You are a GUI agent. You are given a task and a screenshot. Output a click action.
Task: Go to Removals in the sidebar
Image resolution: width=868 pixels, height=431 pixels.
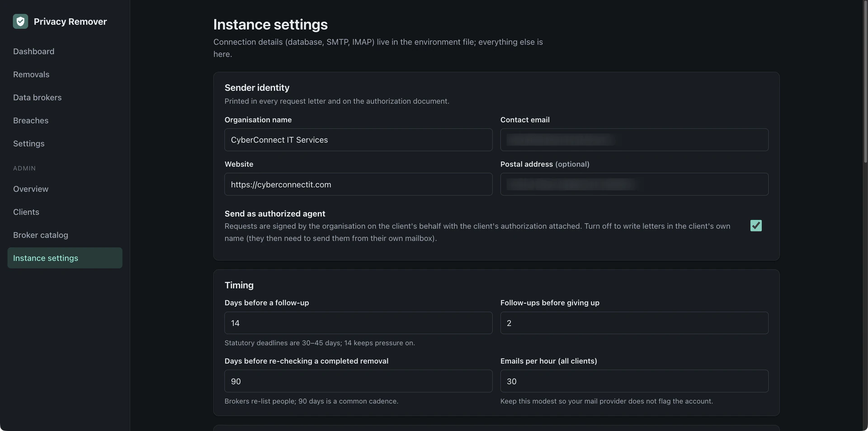click(31, 75)
